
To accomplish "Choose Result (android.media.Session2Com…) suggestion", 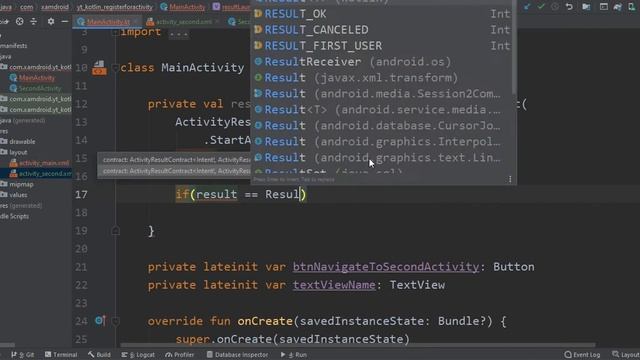I will click(x=382, y=93).
